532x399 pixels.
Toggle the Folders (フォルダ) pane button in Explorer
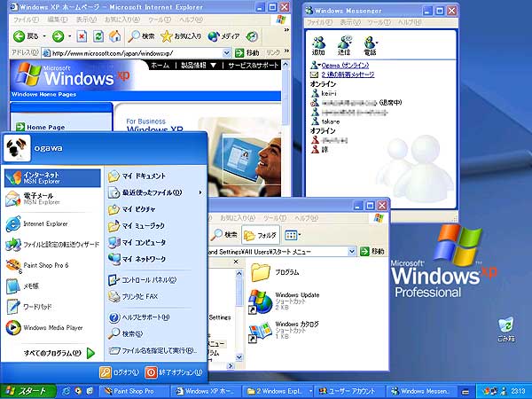point(260,235)
